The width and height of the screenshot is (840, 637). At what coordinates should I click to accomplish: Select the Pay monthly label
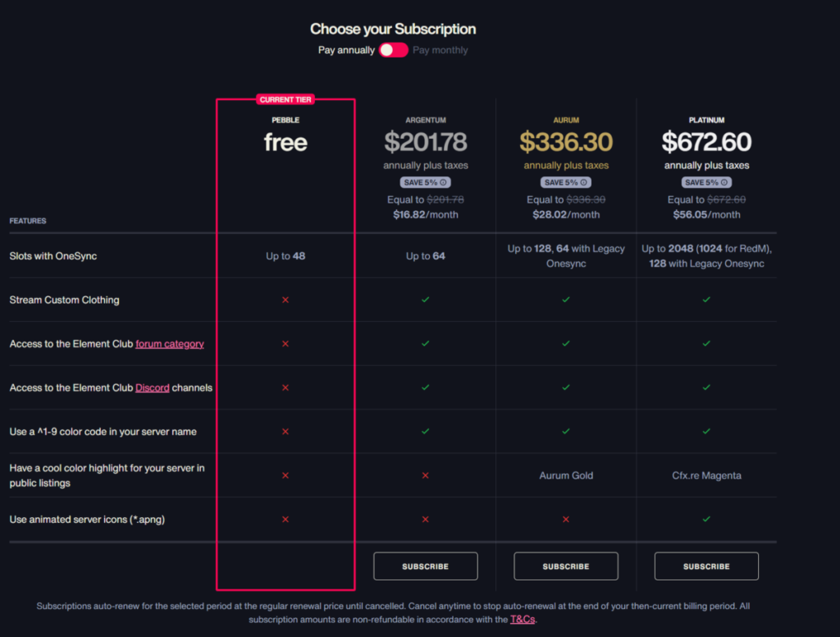pyautogui.click(x=441, y=50)
